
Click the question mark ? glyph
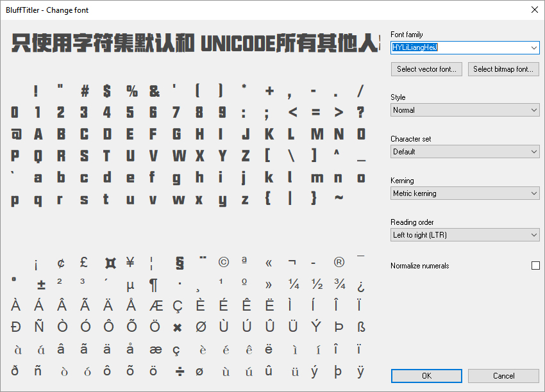[x=361, y=112]
